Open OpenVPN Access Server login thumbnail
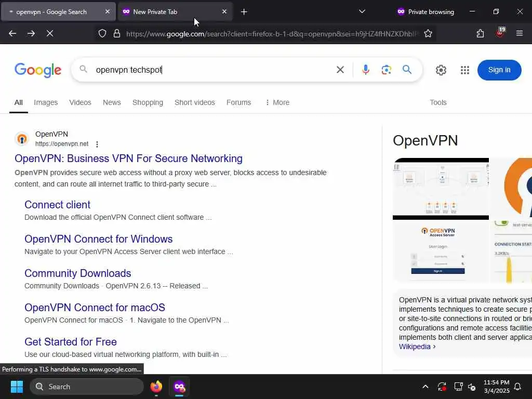Screen dimensions: 532x399 pyautogui.click(x=441, y=252)
